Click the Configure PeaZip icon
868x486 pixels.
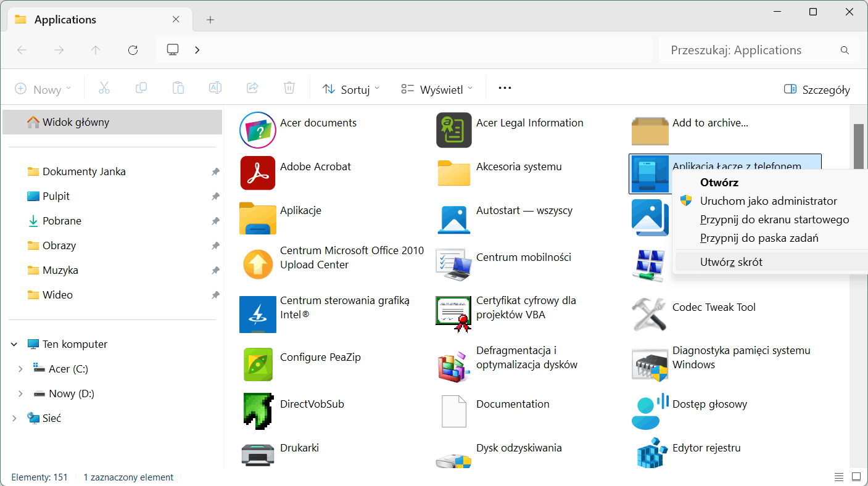257,364
